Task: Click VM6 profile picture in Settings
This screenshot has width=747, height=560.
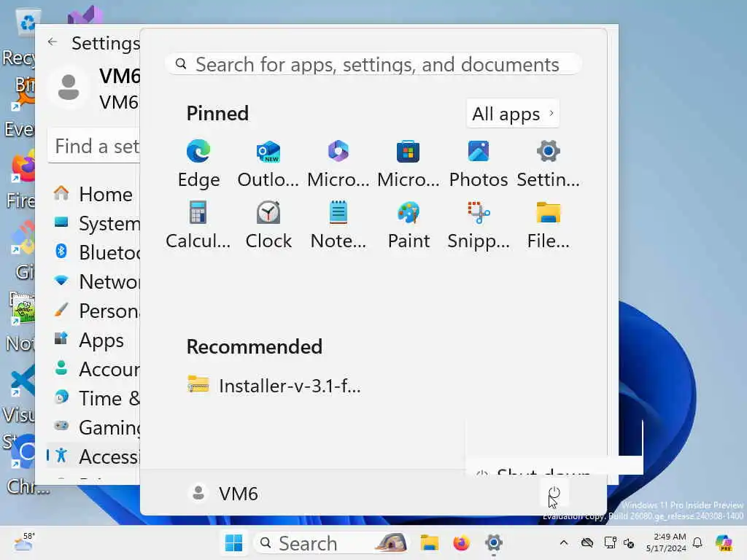Action: 69,87
